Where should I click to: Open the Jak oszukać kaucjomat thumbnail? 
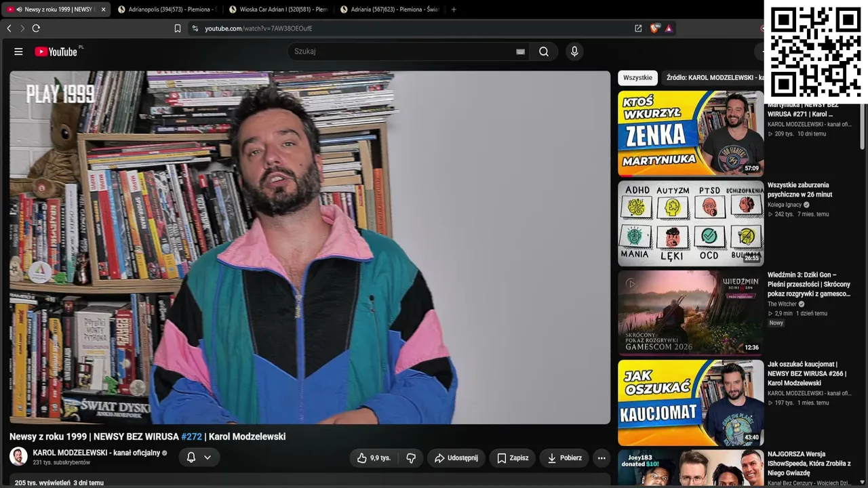click(x=690, y=402)
